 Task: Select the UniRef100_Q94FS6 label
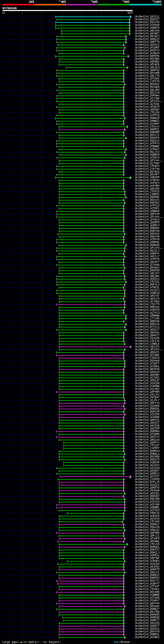[x=147, y=70]
